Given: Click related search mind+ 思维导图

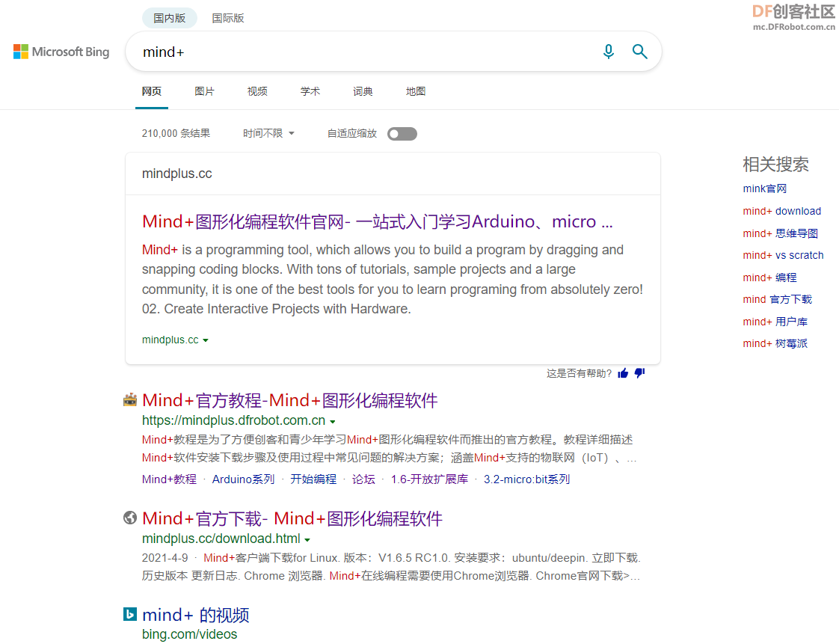Looking at the screenshot, I should tap(780, 233).
